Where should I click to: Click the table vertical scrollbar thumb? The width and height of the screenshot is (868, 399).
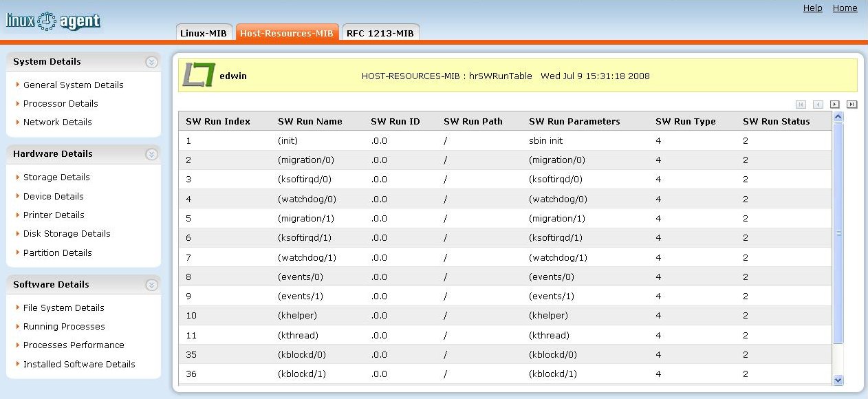click(838, 233)
